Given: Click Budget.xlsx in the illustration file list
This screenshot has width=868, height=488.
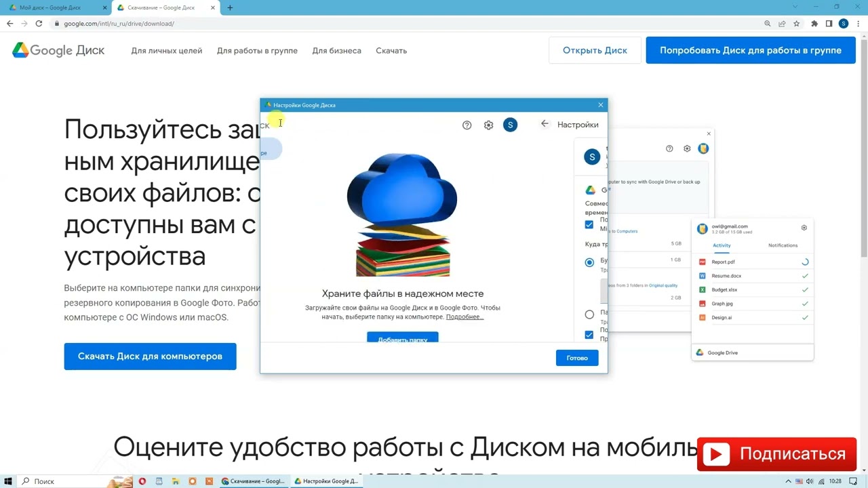Looking at the screenshot, I should tap(724, 289).
